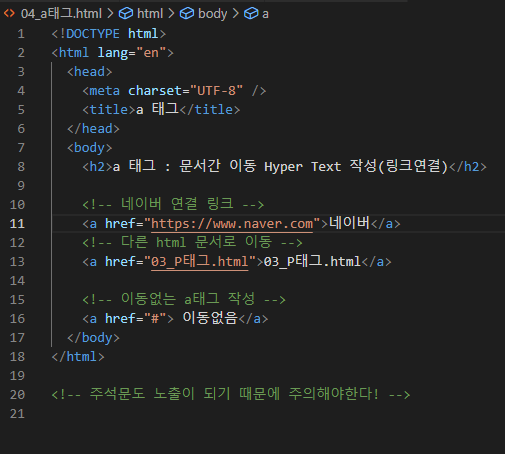Click the opening body tag on line 7
Screen dimensions: 505x454
point(89,148)
